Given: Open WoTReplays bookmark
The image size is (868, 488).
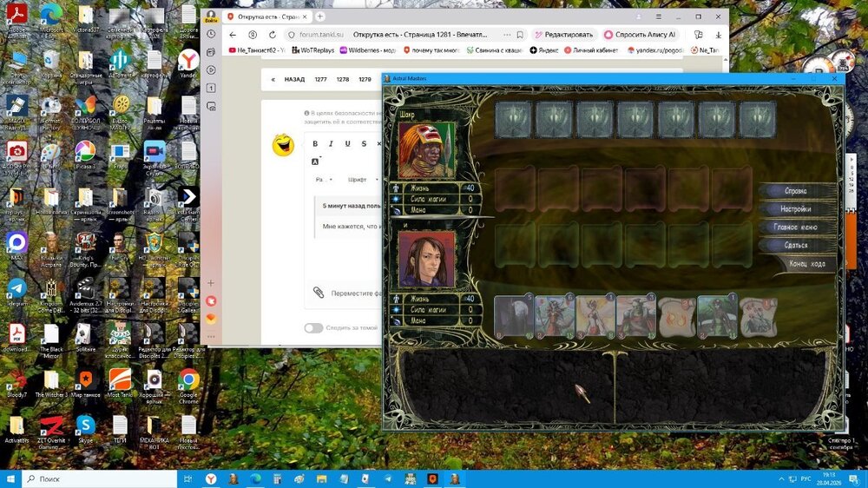Looking at the screenshot, I should tap(312, 49).
